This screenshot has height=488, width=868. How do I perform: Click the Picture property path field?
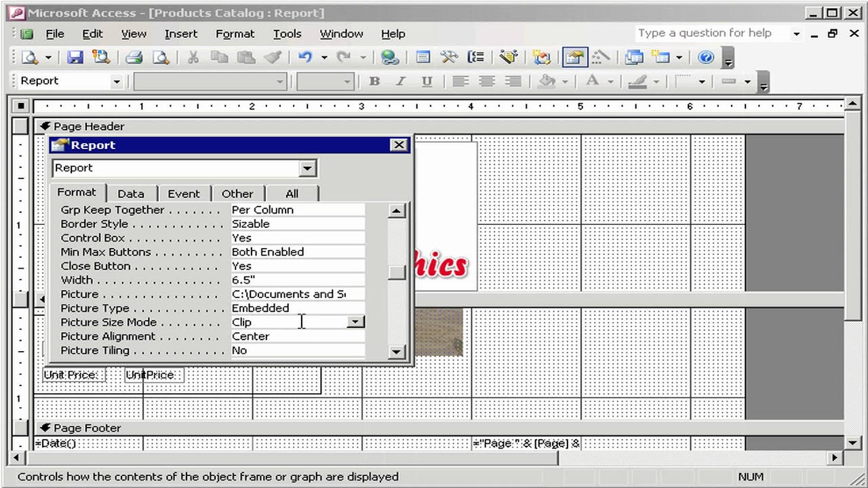(x=297, y=294)
